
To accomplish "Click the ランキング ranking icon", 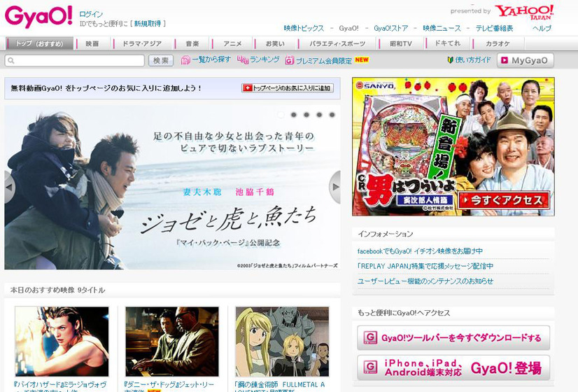I will point(243,59).
